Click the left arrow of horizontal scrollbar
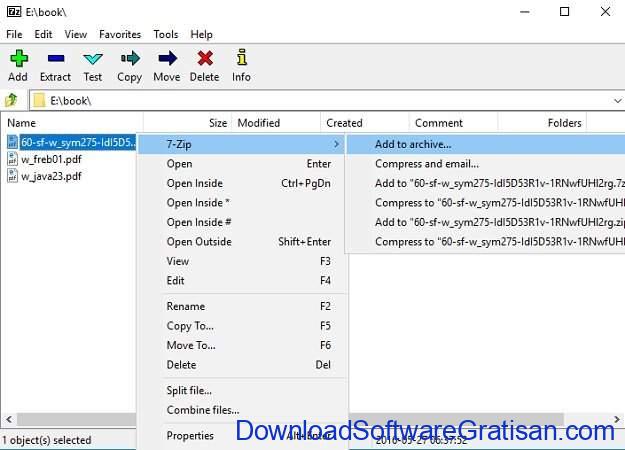625x450 pixels. pyautogui.click(x=9, y=419)
